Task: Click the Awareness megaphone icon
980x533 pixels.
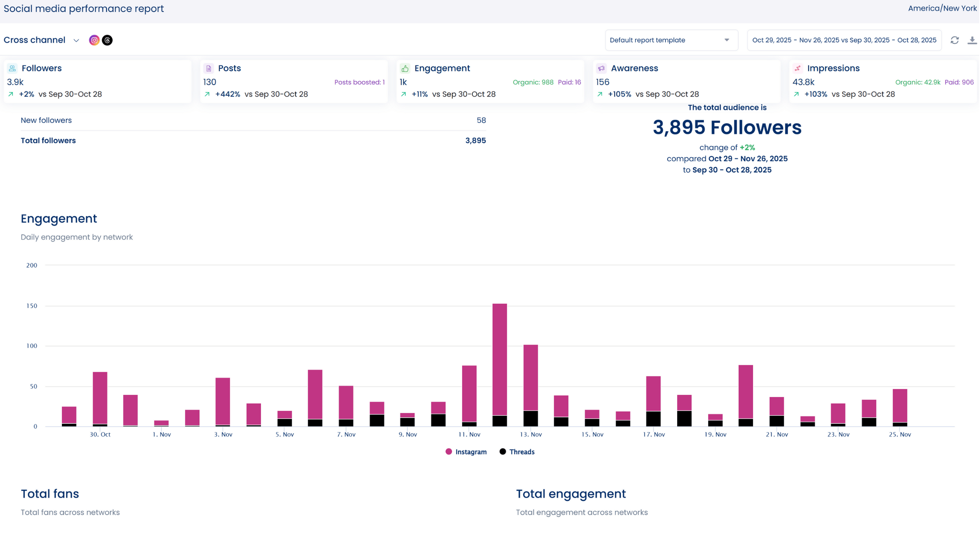Action: click(601, 68)
